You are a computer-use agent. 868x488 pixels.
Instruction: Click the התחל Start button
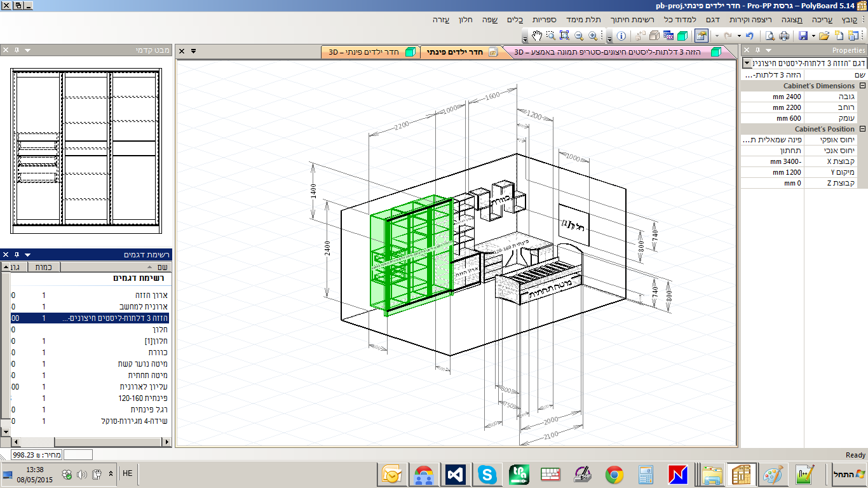(x=849, y=475)
